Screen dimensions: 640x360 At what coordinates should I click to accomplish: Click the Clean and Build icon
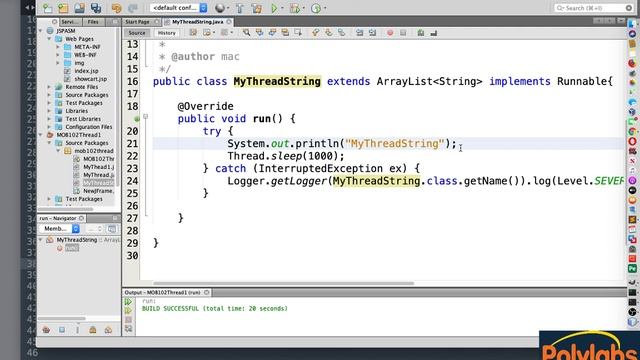click(257, 8)
